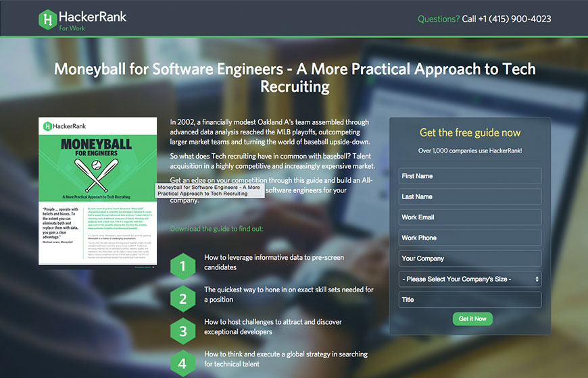588x378 pixels.
Task: Click the Michael Lewis quote on guide cover
Action: (x=60, y=225)
